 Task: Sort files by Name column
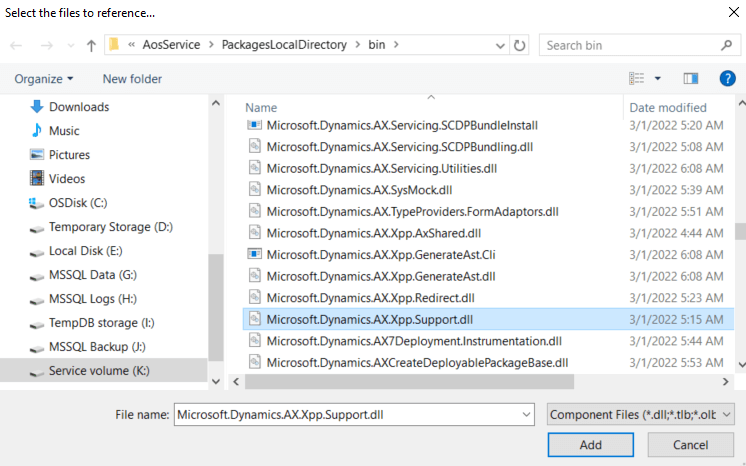click(261, 108)
